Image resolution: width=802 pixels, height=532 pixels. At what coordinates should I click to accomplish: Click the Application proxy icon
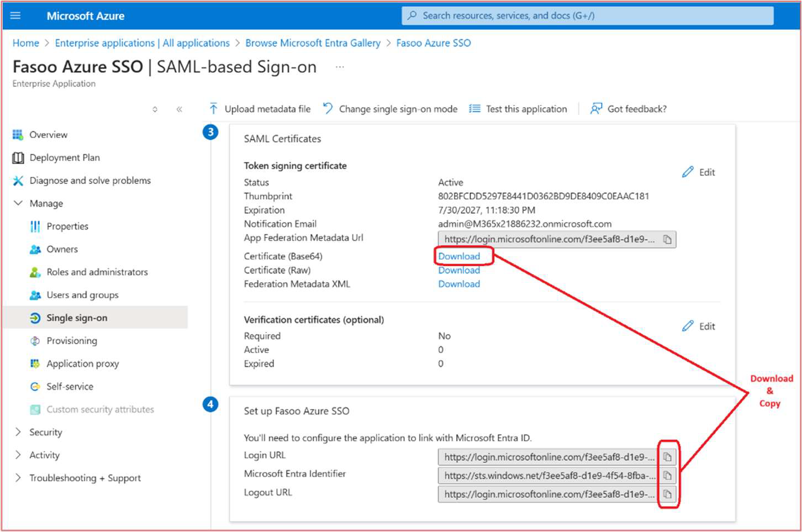(x=35, y=364)
